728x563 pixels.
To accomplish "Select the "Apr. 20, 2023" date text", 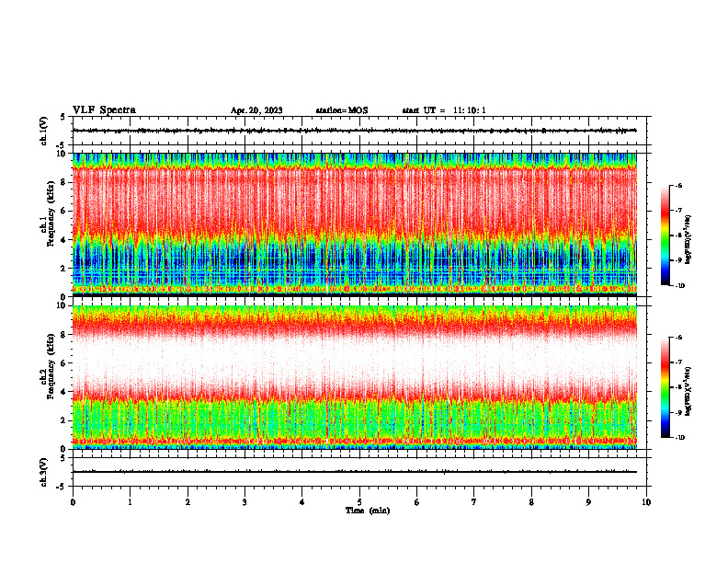I will [256, 110].
